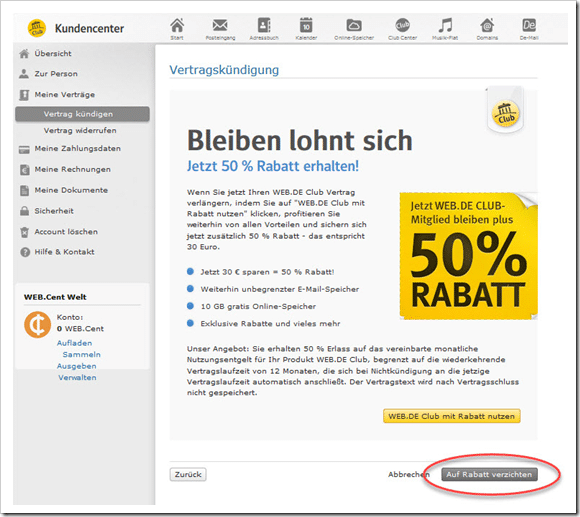580x517 pixels.
Task: Open Hilfe & Kontakt menu entry
Action: pyautogui.click(x=64, y=252)
